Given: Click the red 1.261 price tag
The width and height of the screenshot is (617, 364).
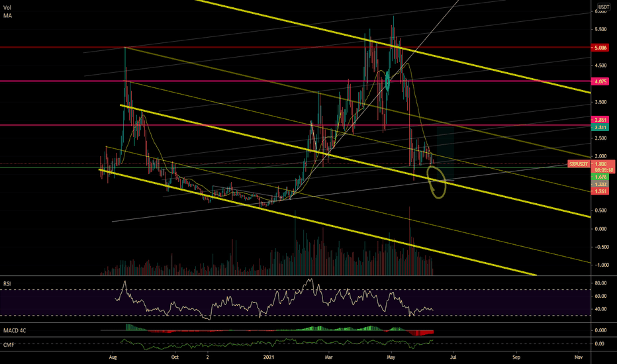Looking at the screenshot, I should [600, 191].
